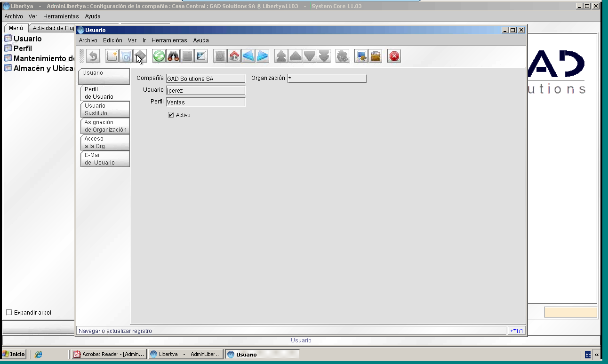Switch to Acrobat Reader in the taskbar
The image size is (608, 364).
pyautogui.click(x=109, y=354)
